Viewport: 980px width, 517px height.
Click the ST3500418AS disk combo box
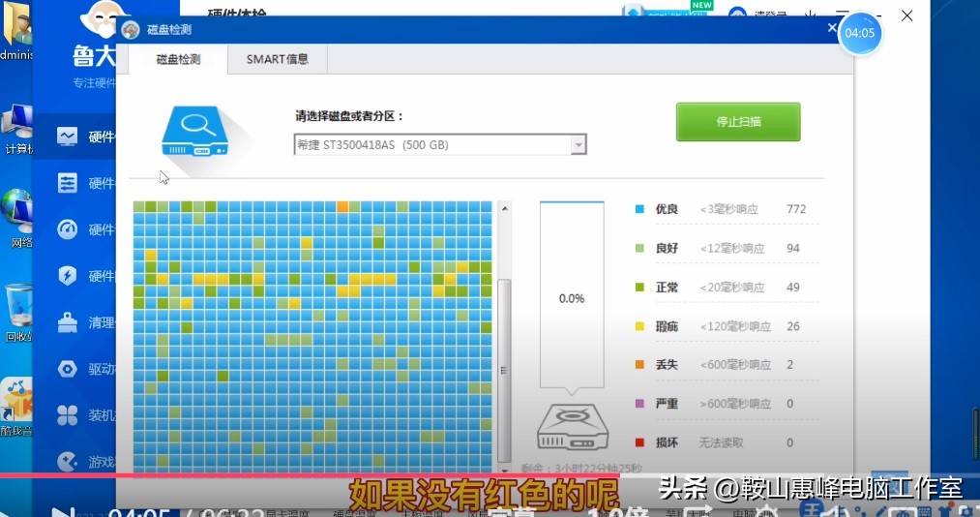(440, 145)
